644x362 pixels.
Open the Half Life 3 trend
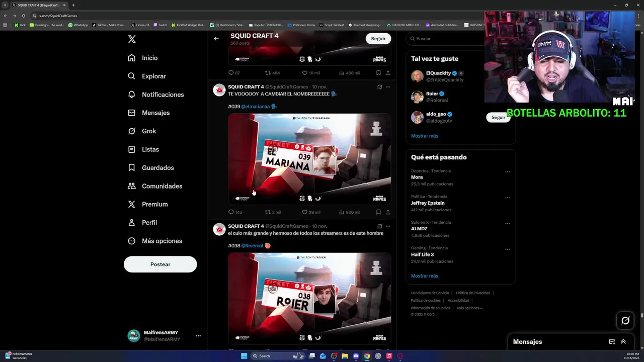[422, 254]
